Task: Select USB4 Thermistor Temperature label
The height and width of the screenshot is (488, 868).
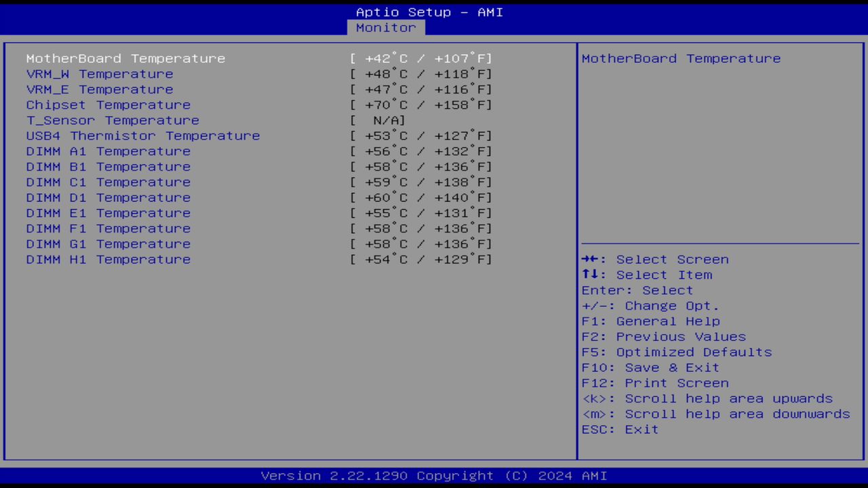Action: point(143,136)
